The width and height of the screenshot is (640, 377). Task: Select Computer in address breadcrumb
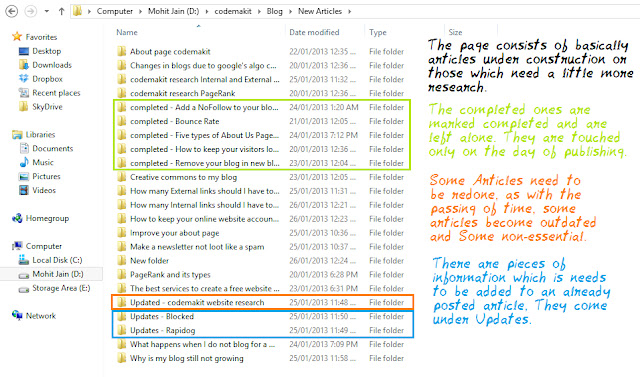115,11
